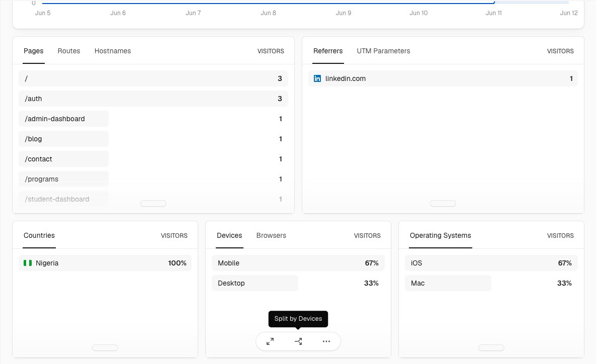Click the /student-dashboard page row
Viewport: 596px width, 364px height.
coord(153,200)
